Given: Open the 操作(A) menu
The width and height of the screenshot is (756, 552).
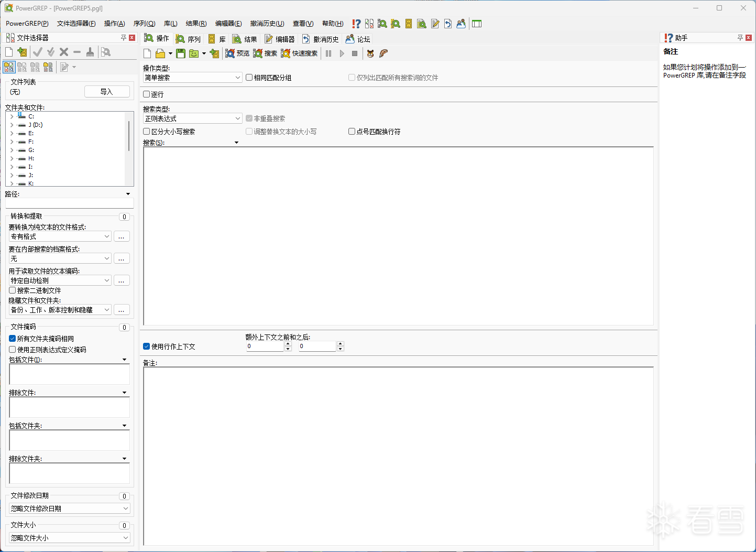Looking at the screenshot, I should [x=115, y=24].
